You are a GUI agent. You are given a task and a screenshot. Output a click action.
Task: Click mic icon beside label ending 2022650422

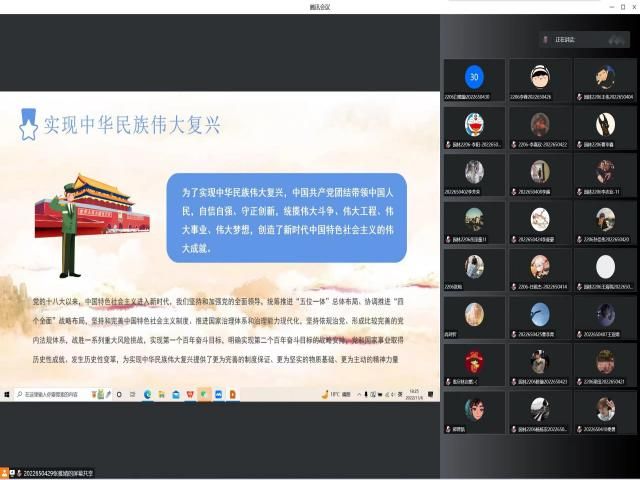pos(514,144)
